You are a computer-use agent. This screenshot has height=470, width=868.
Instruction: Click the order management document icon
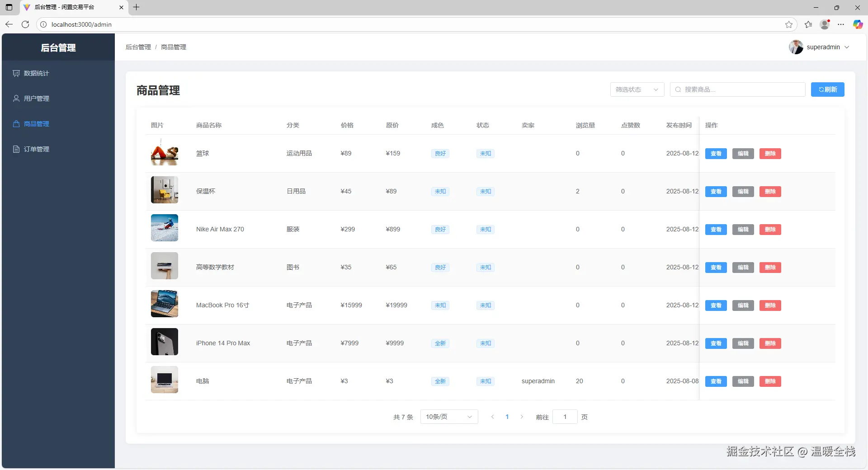16,149
